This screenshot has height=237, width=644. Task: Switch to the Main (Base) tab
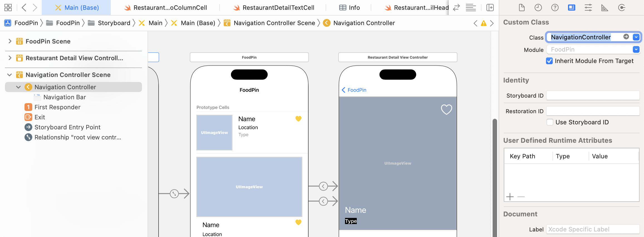(x=76, y=8)
